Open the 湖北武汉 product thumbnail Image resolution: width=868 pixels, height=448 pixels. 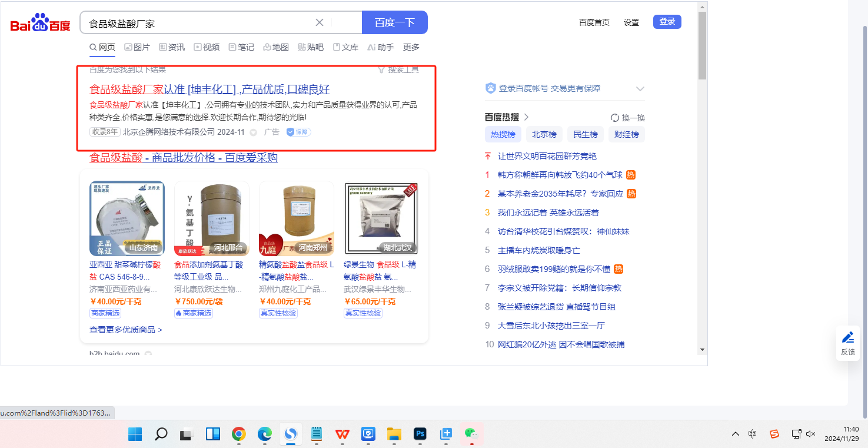381,218
